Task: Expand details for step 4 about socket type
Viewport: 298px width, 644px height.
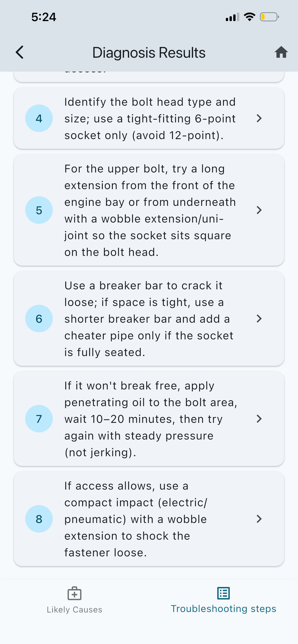Action: coord(259,118)
